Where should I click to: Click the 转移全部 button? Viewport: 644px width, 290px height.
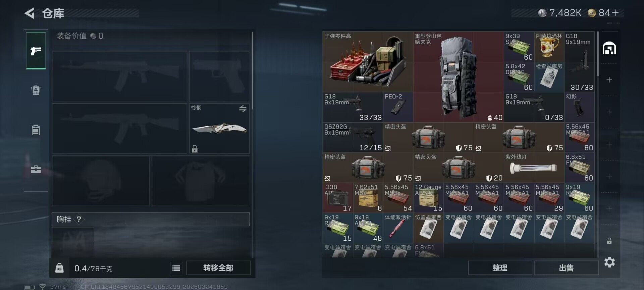coord(218,268)
